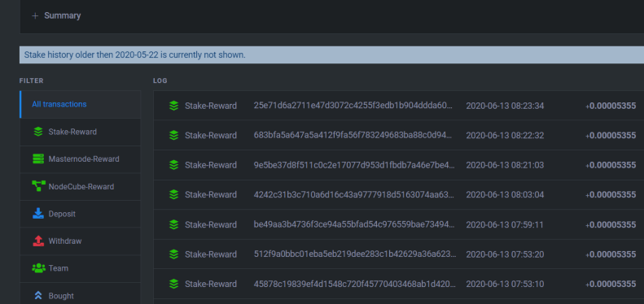Filter by Masternode-Reward label

[x=84, y=159]
